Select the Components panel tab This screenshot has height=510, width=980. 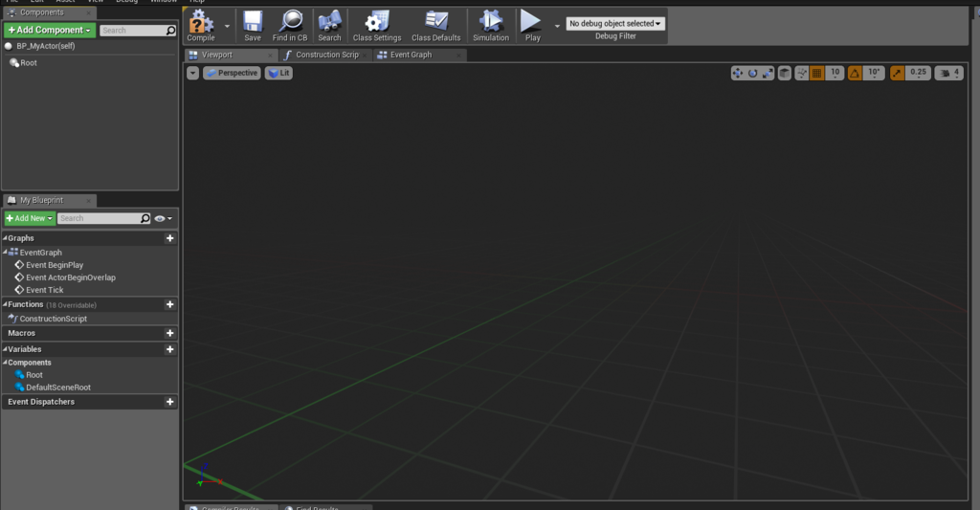49,12
